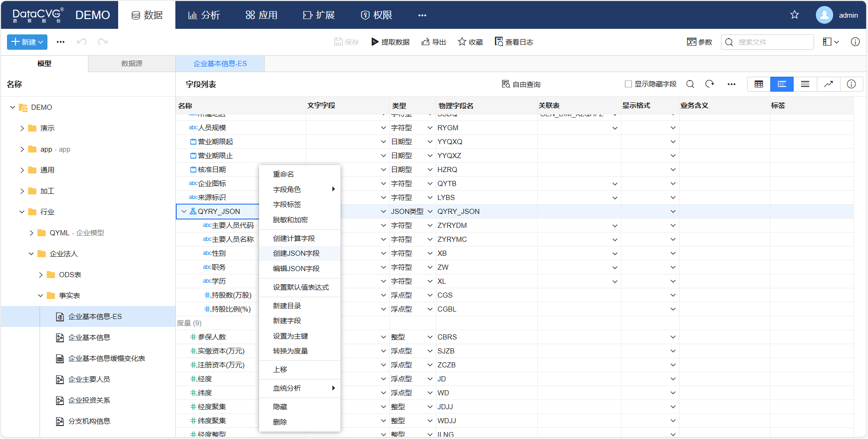Click the redo arrow icon
This screenshot has height=439, width=868.
[x=103, y=42]
